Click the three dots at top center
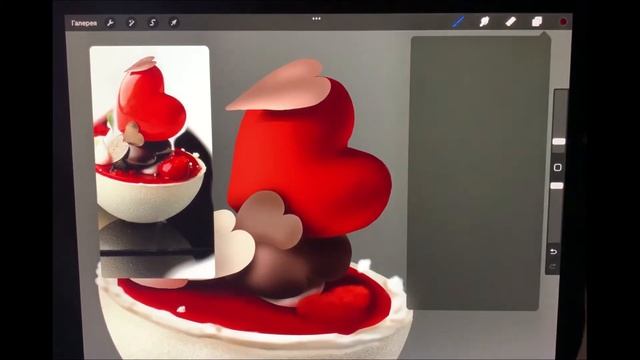Image resolution: width=640 pixels, height=360 pixels. point(316,19)
